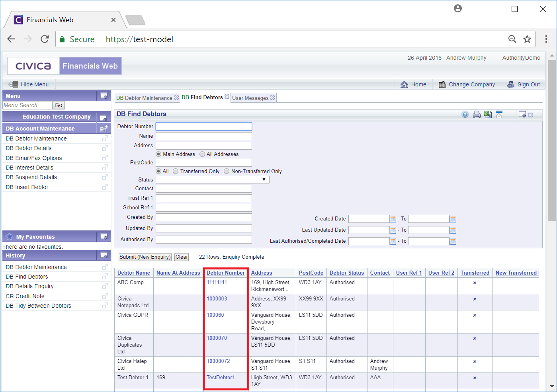
Task: Open DB Suspend Details in new window icon
Action: (105, 177)
